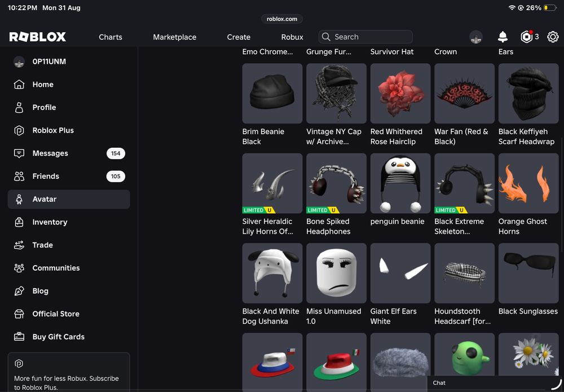The width and height of the screenshot is (564, 392).
Task: Click the 105 friends badge
Action: pos(116,176)
